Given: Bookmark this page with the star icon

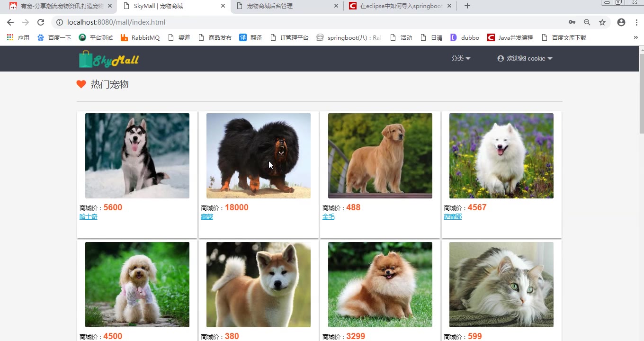Looking at the screenshot, I should (602, 22).
